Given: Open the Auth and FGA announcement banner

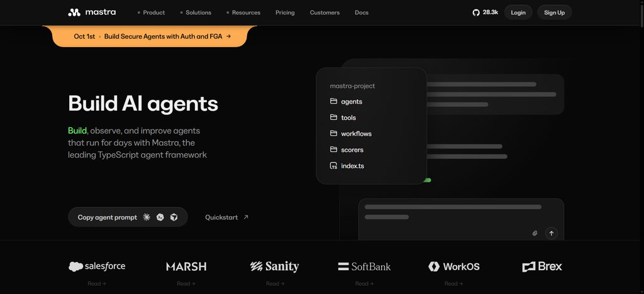Looking at the screenshot, I should [150, 36].
